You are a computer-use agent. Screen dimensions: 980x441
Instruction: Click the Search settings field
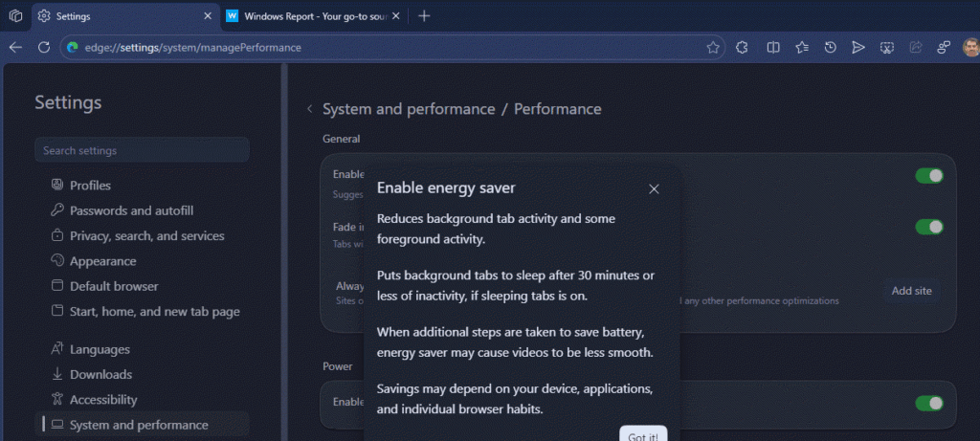(142, 150)
